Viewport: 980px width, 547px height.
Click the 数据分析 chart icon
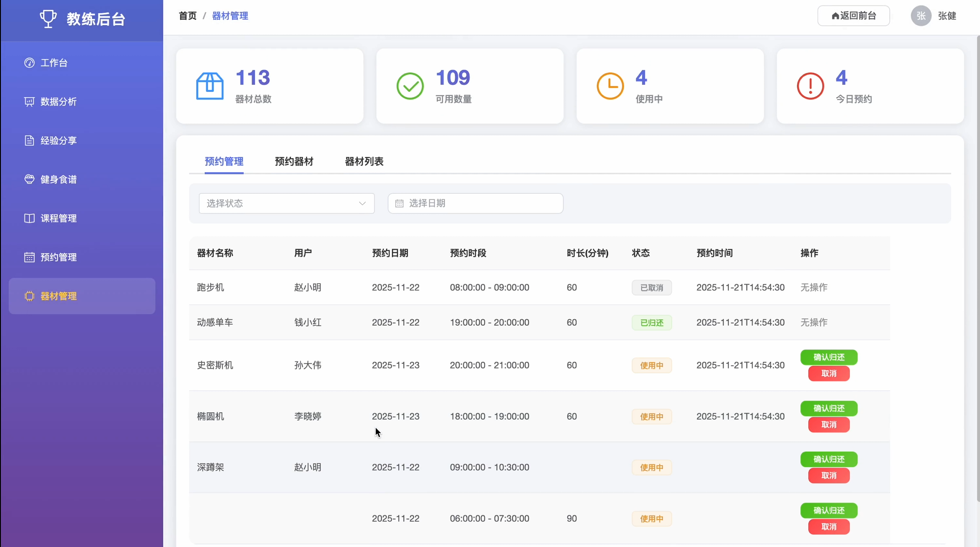[30, 101]
